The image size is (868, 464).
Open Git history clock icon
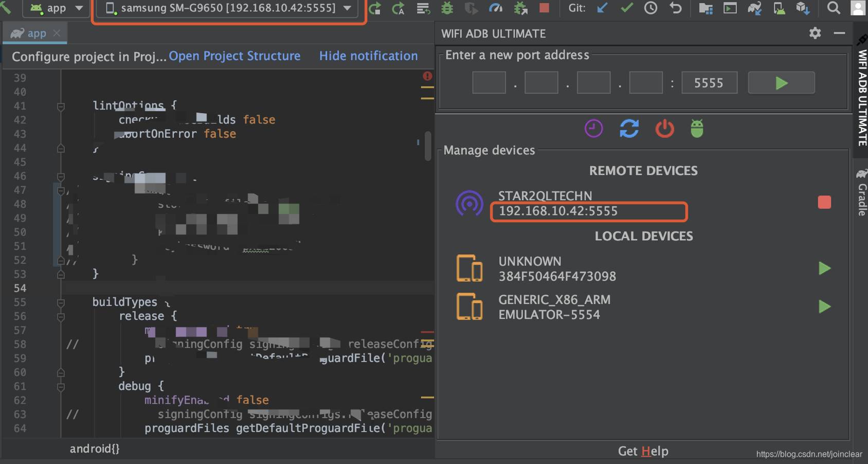[650, 8]
